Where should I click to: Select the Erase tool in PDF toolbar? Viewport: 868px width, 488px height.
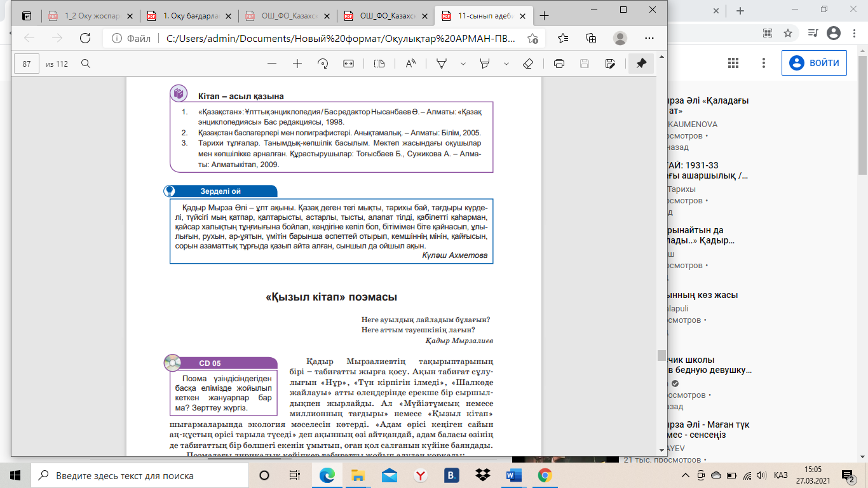click(x=527, y=64)
